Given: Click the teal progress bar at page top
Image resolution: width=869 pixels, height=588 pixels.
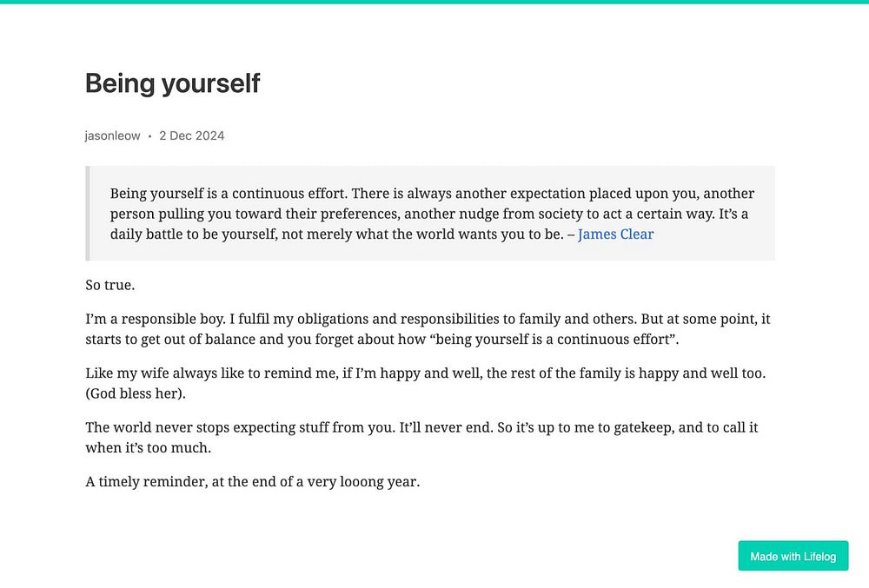Looking at the screenshot, I should [x=434, y=2].
